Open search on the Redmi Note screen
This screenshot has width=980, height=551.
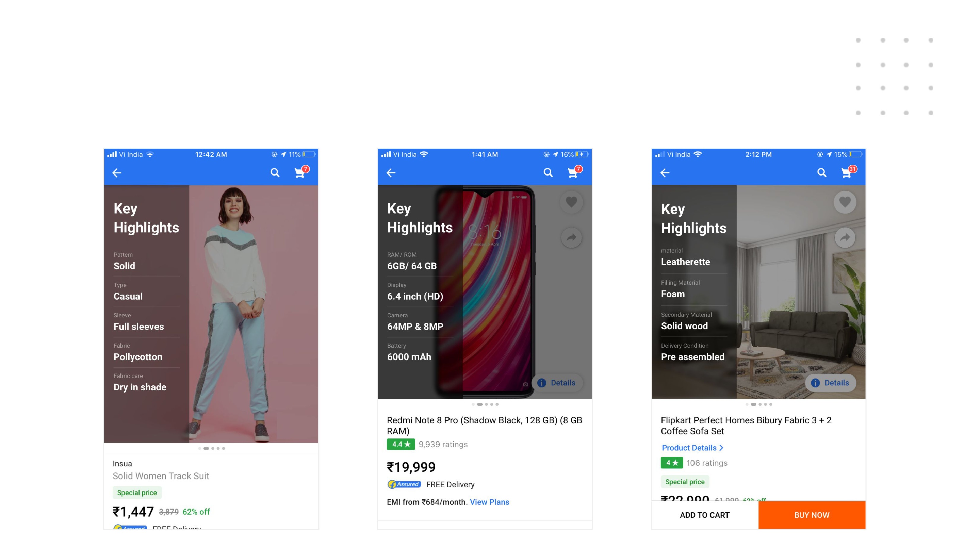pos(548,173)
